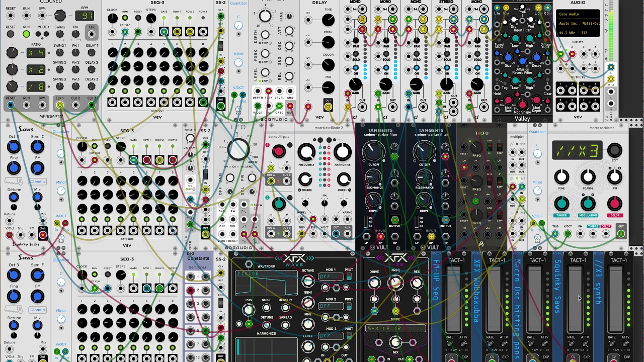
Task: Click the waveform name display on XFX Wave
Action: tap(266, 274)
